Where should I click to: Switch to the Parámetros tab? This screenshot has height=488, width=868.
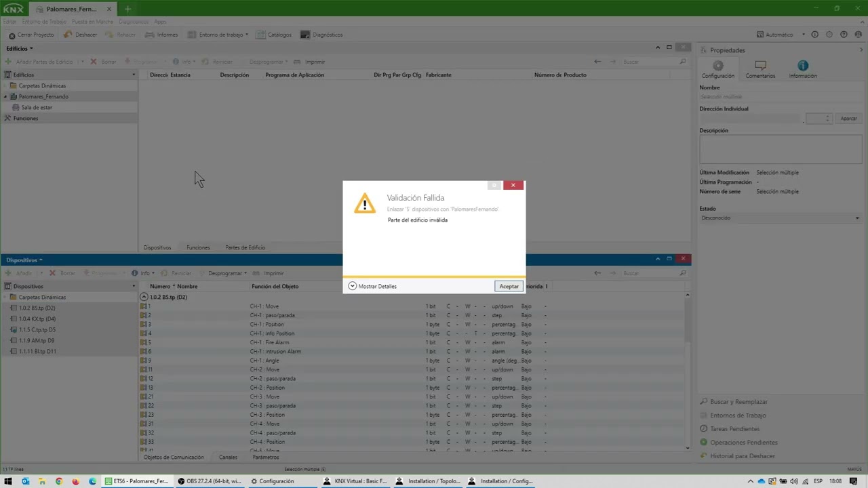point(265,457)
